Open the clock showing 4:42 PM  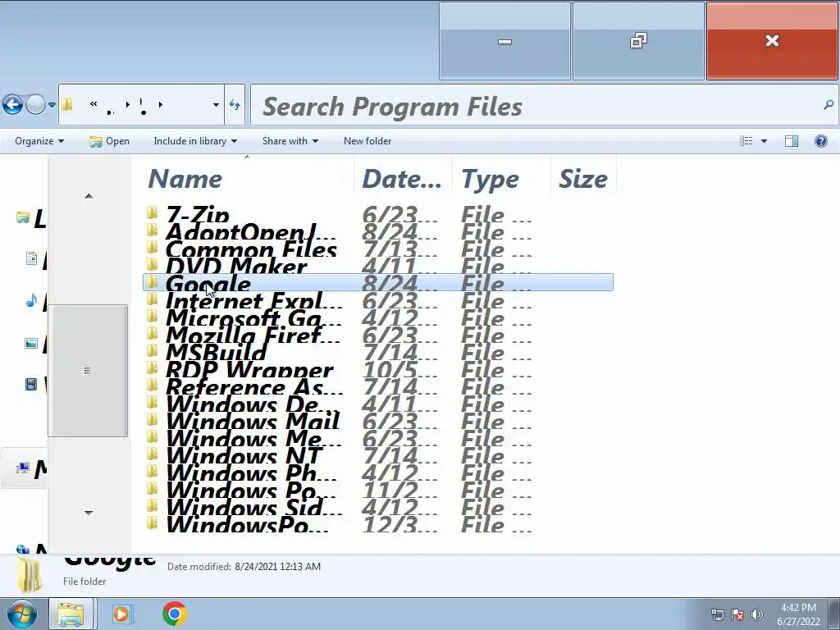tap(798, 614)
